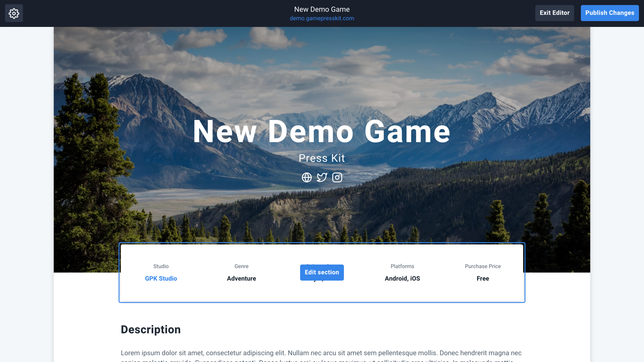Open the Twitter bird icon link
This screenshot has height=362, width=644.
click(322, 177)
